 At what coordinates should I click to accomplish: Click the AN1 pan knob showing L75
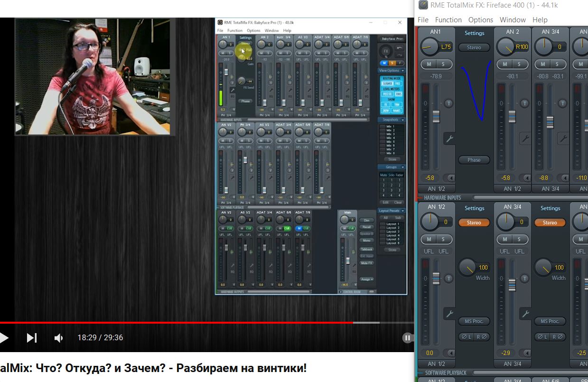(x=430, y=47)
